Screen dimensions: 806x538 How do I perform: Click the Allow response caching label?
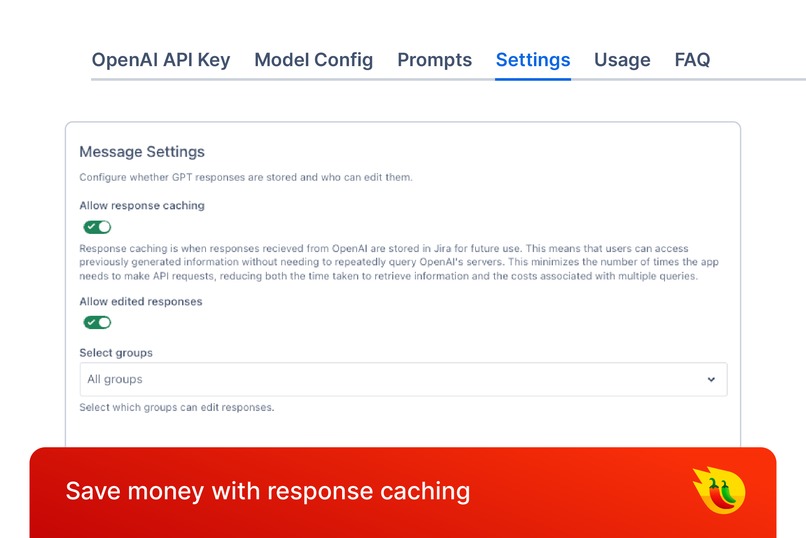(142, 206)
